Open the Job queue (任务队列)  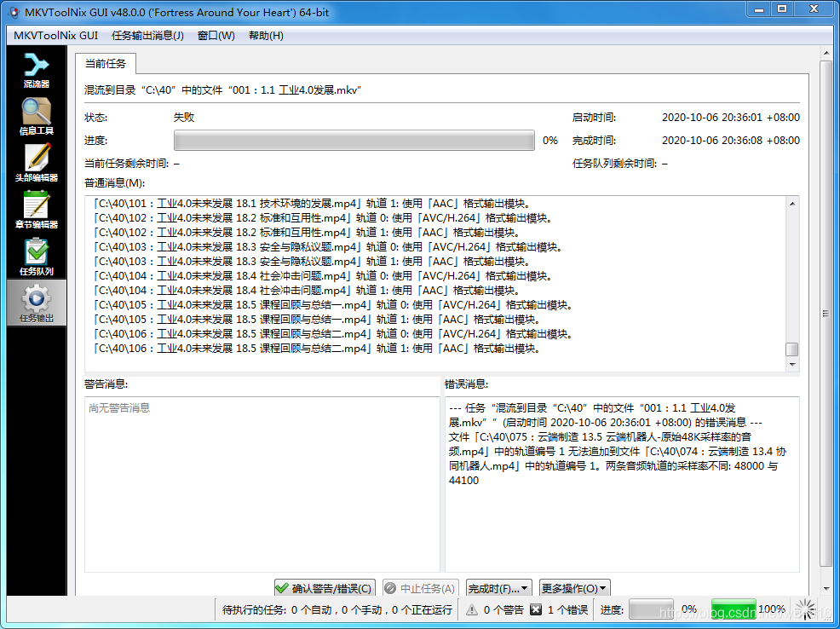(37, 257)
